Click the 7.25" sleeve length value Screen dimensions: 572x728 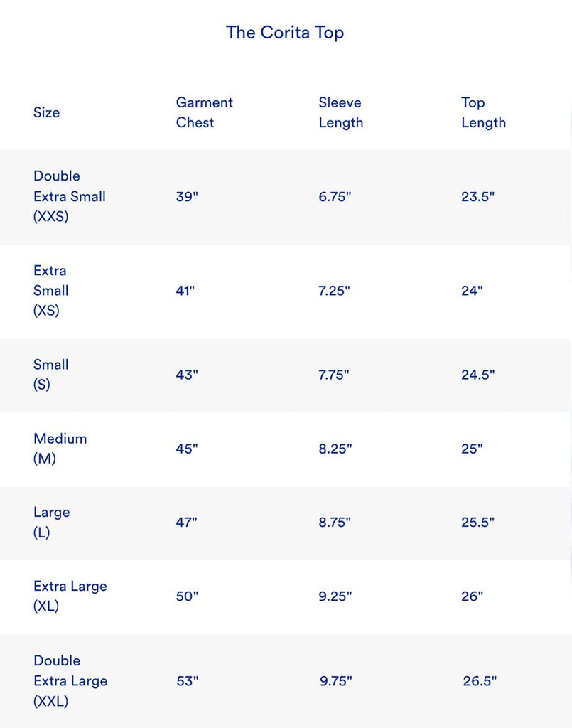(334, 291)
